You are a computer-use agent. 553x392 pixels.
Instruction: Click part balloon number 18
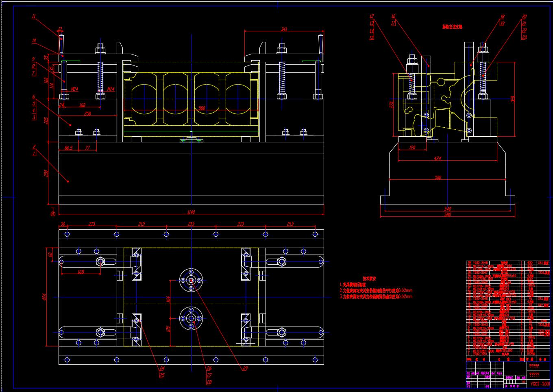click(x=502, y=17)
